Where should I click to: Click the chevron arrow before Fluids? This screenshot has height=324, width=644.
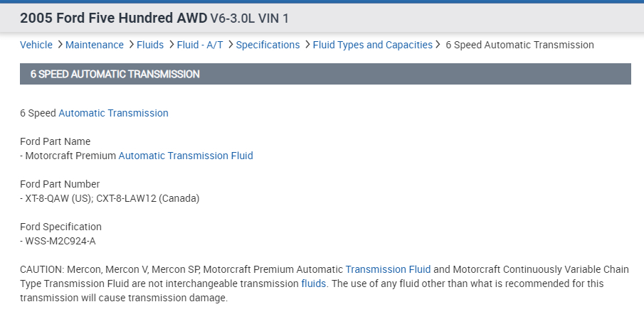[x=131, y=45]
